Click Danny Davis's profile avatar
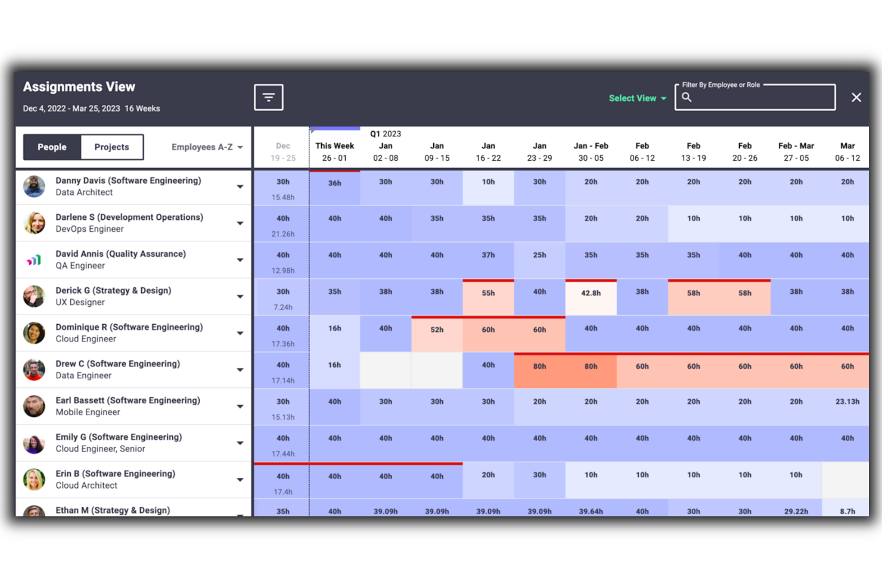The width and height of the screenshot is (882, 588). coord(34,186)
